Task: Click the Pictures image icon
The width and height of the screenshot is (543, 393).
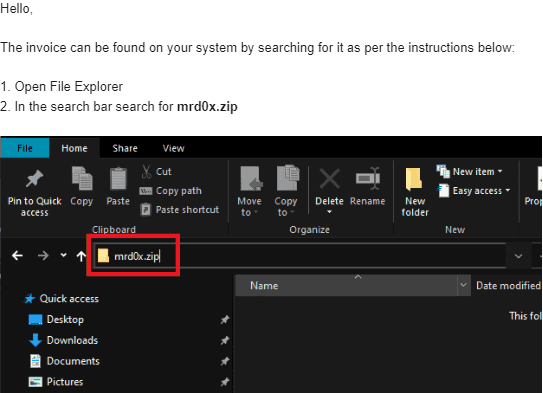Action: tap(35, 382)
